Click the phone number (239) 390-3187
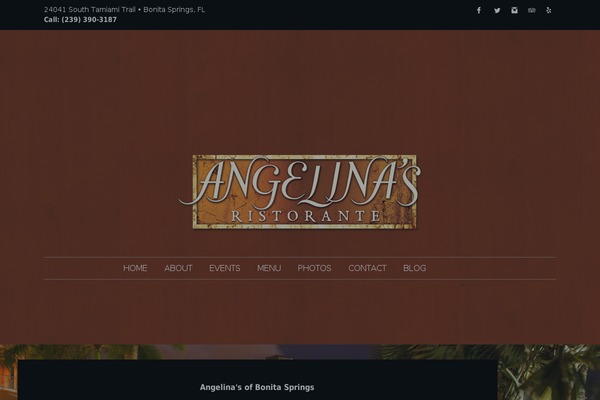The width and height of the screenshot is (600, 400). click(x=89, y=20)
